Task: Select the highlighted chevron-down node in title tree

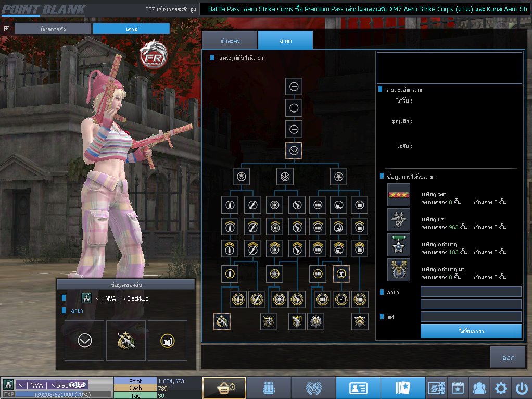Action: pos(294,151)
